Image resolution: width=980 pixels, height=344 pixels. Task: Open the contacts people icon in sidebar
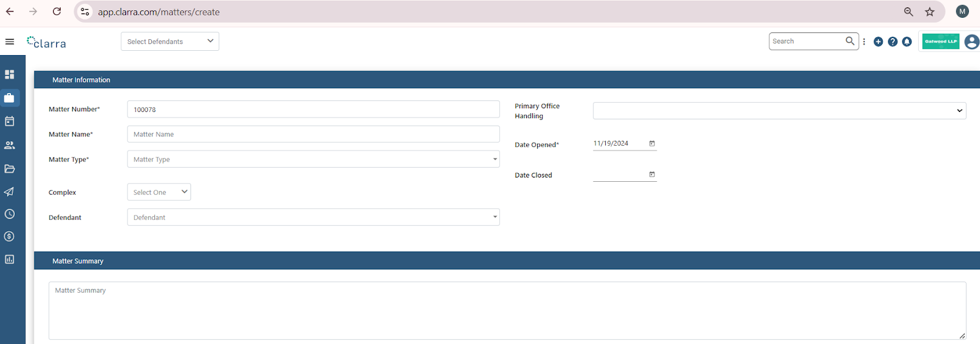click(x=10, y=145)
